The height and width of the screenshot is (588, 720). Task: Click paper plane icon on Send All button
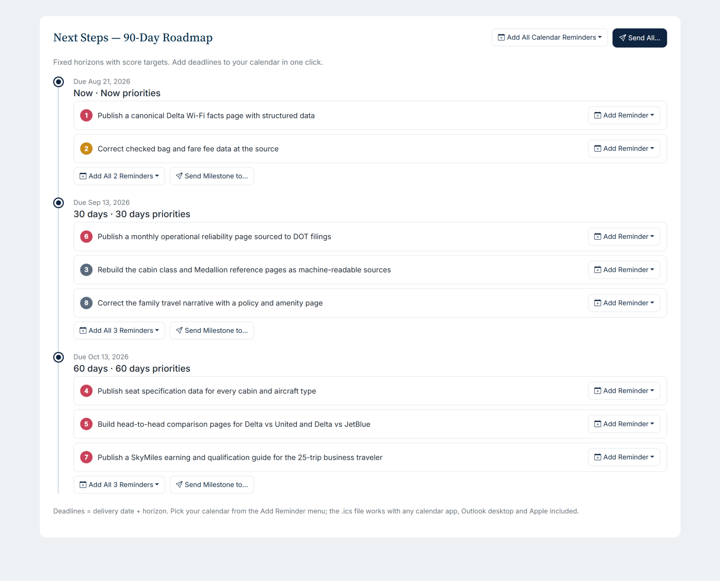click(x=623, y=38)
